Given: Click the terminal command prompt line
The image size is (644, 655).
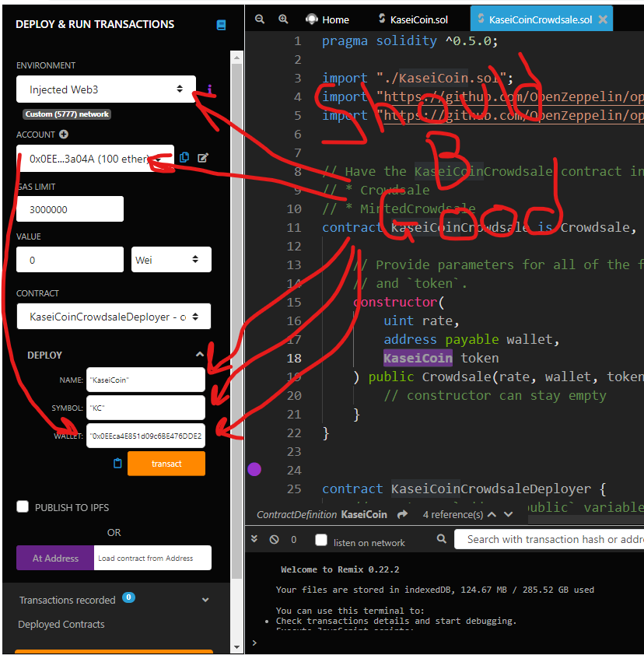Looking at the screenshot, I should click(x=444, y=643).
